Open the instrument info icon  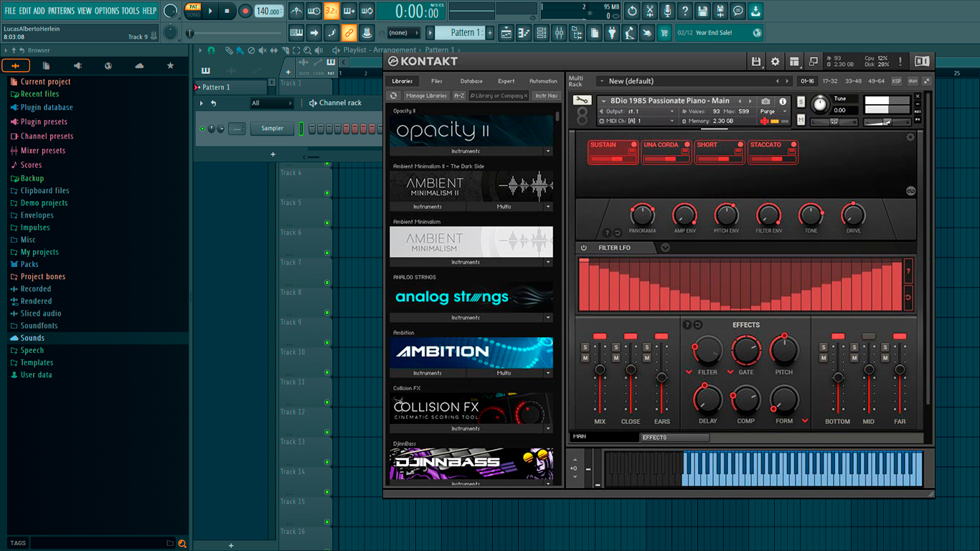[x=783, y=101]
